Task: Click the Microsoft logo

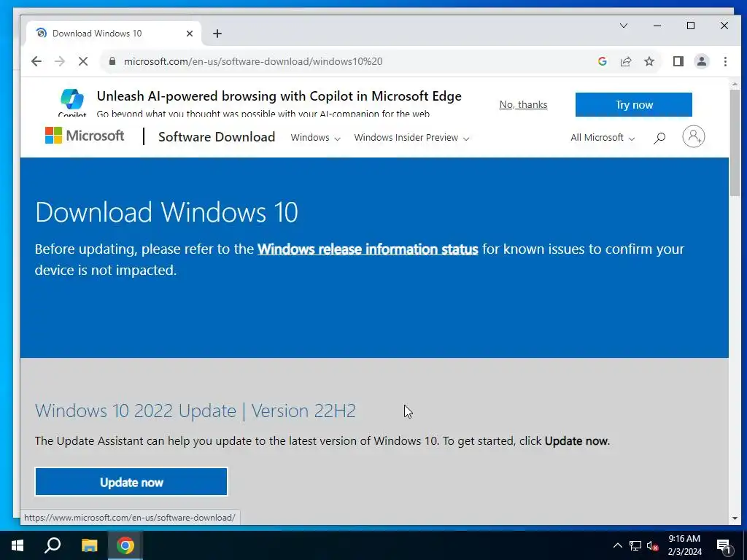Action: (x=85, y=136)
